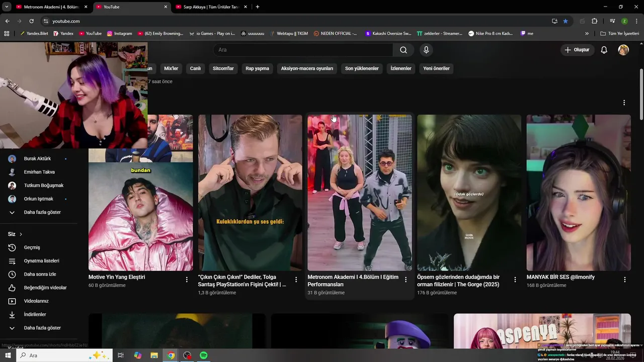Open Emirhan Takva channel

(39, 172)
